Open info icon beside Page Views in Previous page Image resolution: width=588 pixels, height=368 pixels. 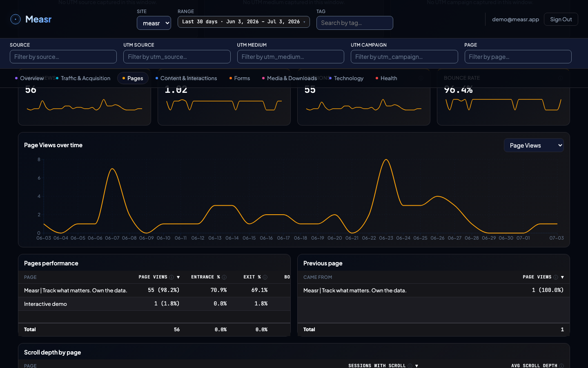coord(556,277)
